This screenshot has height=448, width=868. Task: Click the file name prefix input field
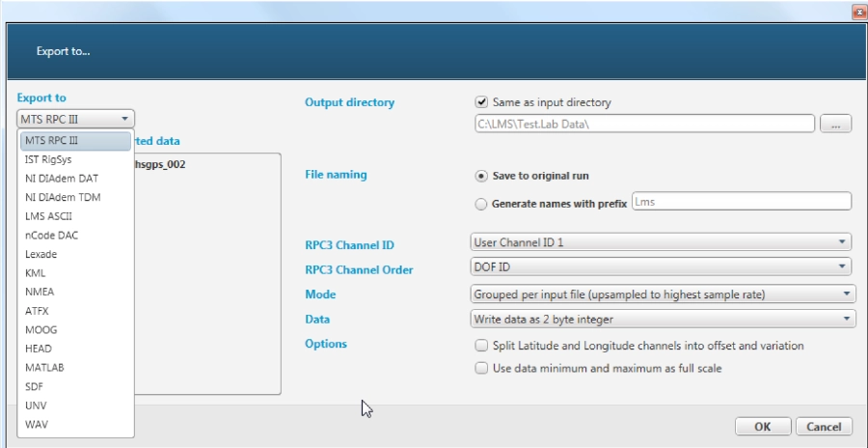(741, 201)
